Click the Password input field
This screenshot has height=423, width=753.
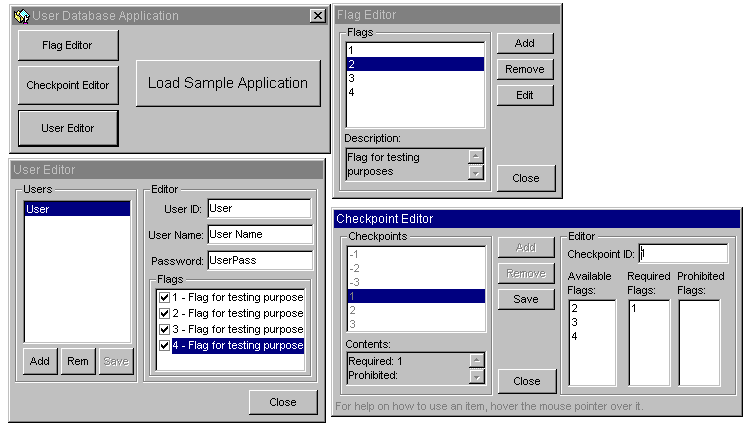259,259
